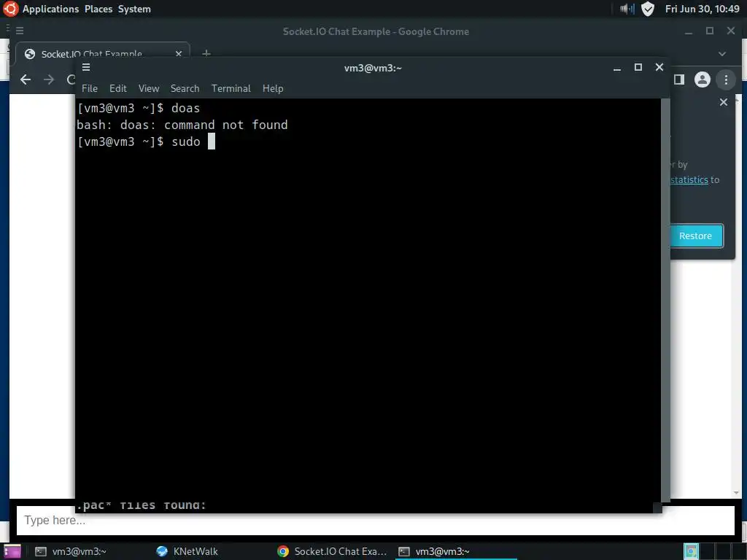
Task: Click Chrome back arrow button
Action: 26,79
